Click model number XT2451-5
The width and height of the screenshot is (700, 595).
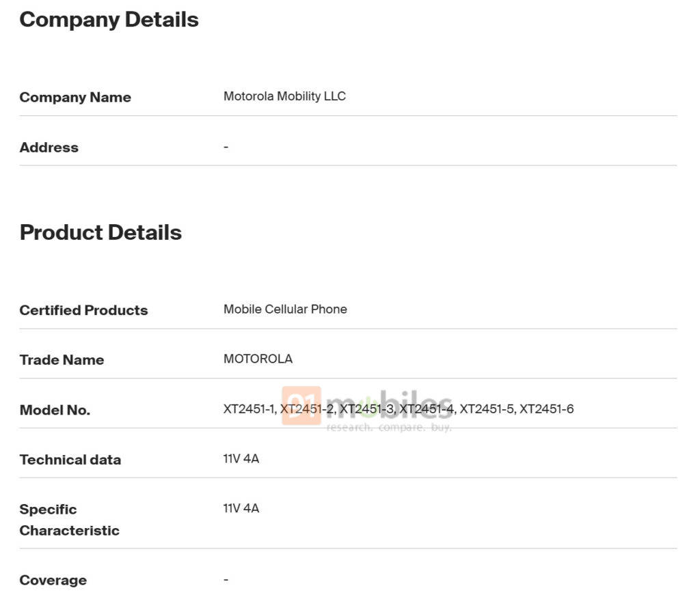pos(486,409)
